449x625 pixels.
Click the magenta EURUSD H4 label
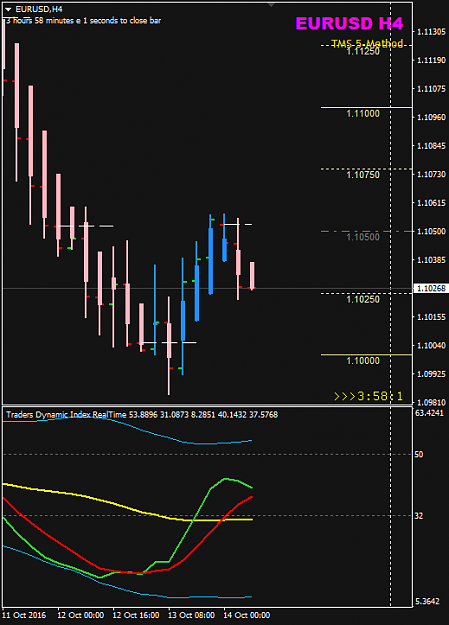(349, 24)
